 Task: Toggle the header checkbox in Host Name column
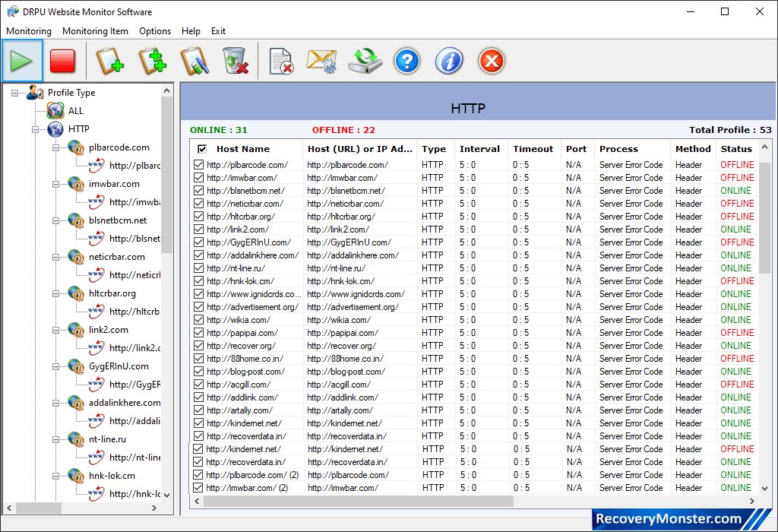201,148
